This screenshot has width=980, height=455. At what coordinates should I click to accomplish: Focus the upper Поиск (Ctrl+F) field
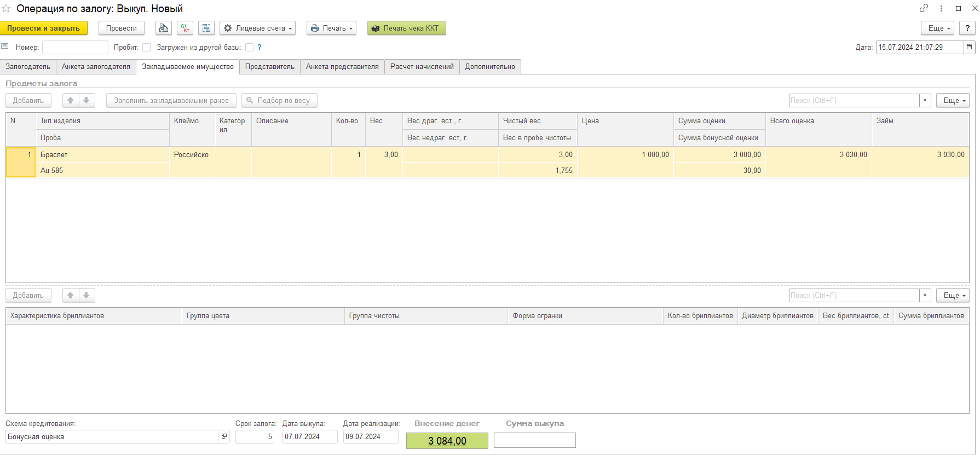pos(854,100)
